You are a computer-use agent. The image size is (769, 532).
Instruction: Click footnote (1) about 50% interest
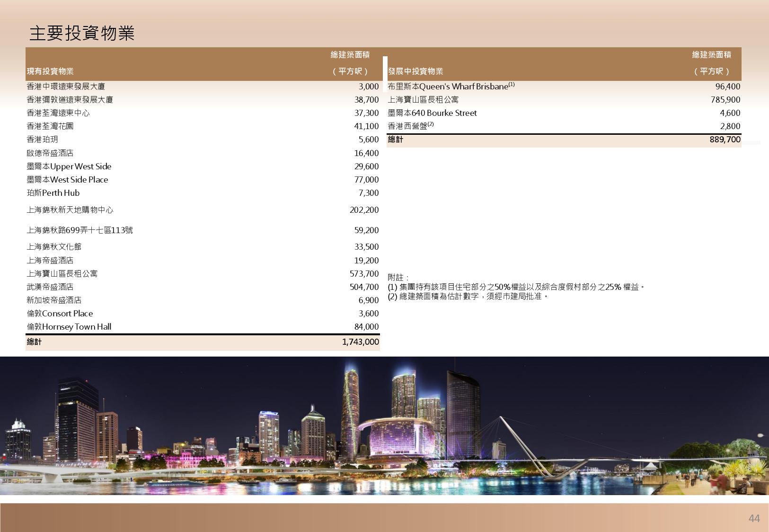click(x=516, y=287)
